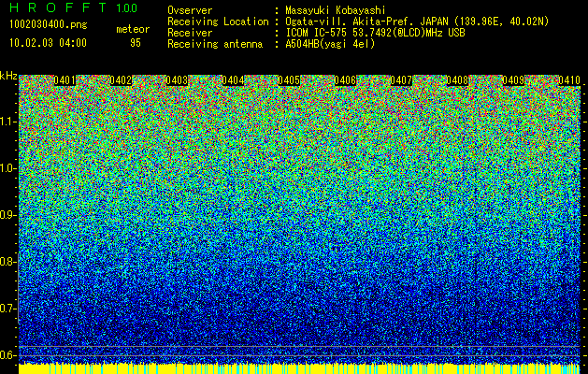
Task: Click the 1.0 frequency axis label
Action: pyautogui.click(x=7, y=168)
